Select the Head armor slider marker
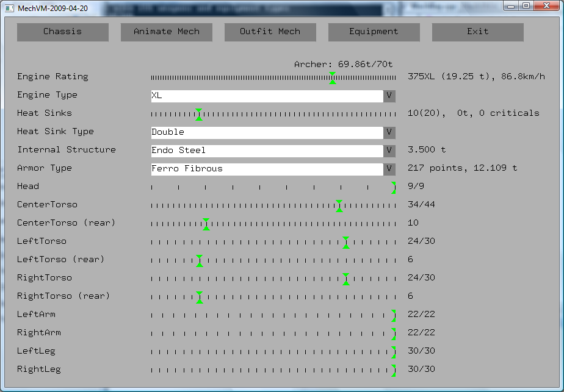The height and width of the screenshot is (392, 564). [393, 187]
